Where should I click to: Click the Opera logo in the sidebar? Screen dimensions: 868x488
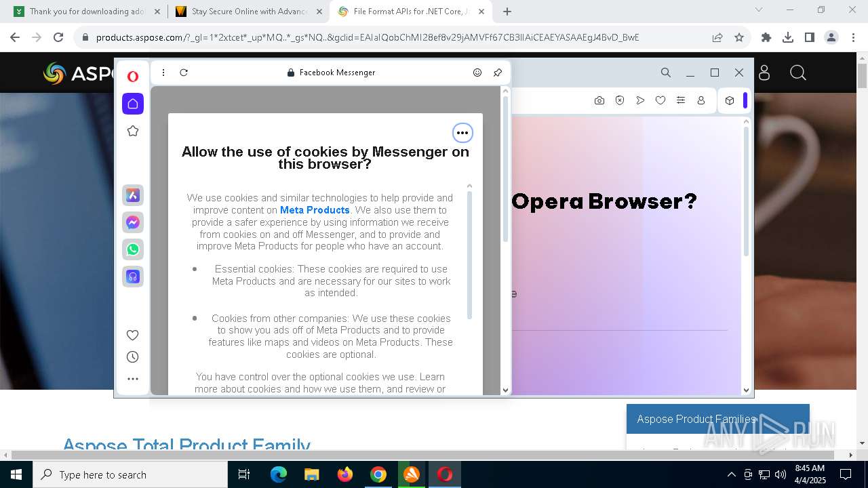pyautogui.click(x=133, y=77)
